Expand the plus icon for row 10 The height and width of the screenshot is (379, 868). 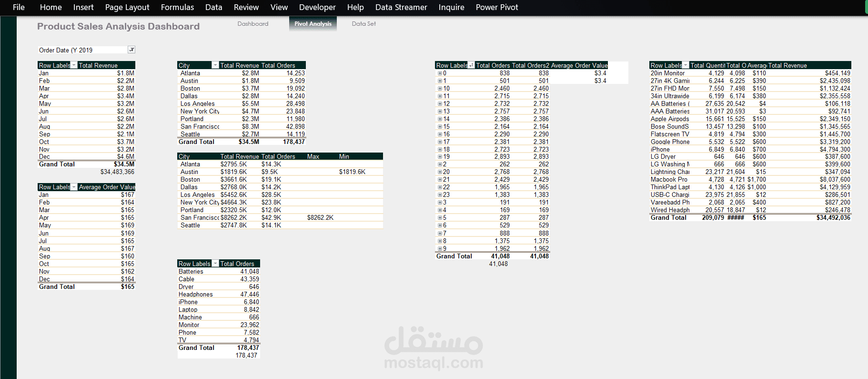[440, 89]
